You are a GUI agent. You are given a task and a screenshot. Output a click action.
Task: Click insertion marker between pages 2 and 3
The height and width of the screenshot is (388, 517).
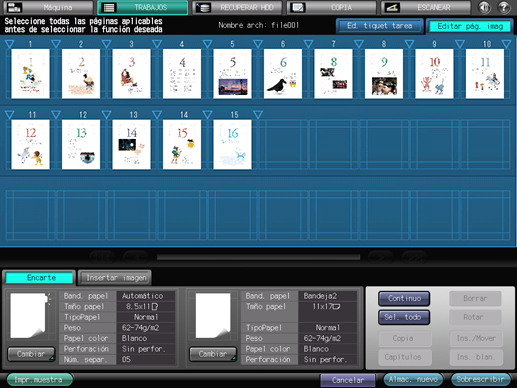(x=106, y=44)
